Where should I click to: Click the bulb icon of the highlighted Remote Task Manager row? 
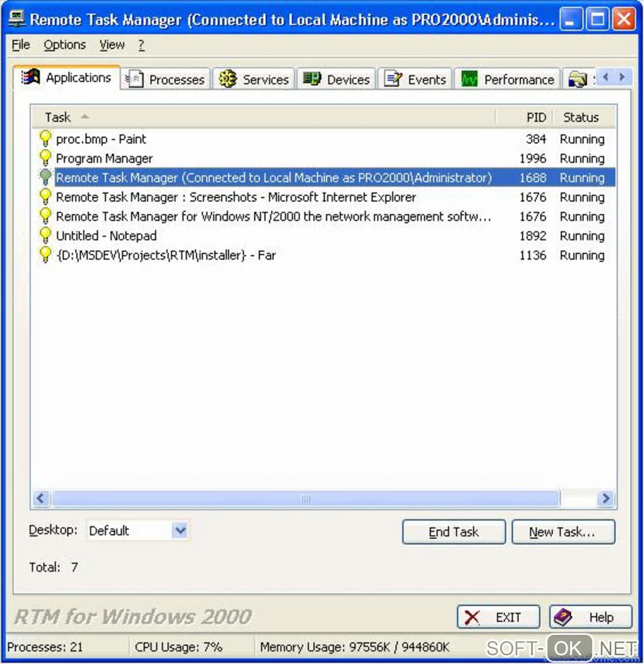coord(45,177)
